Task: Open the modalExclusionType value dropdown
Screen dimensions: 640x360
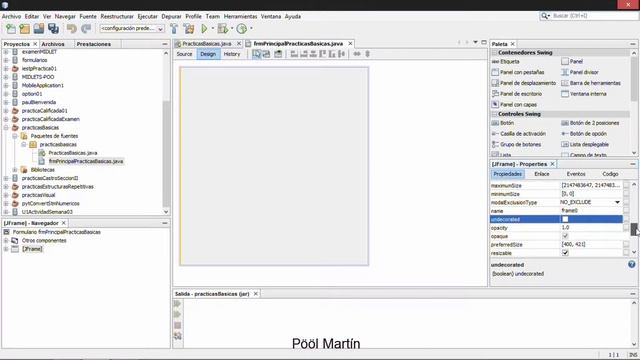Action: [x=618, y=202]
